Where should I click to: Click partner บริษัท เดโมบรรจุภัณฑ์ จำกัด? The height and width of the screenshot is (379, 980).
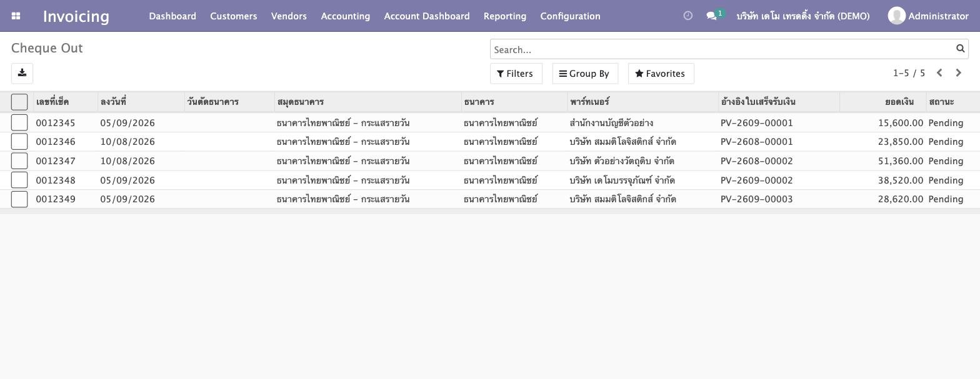point(622,180)
